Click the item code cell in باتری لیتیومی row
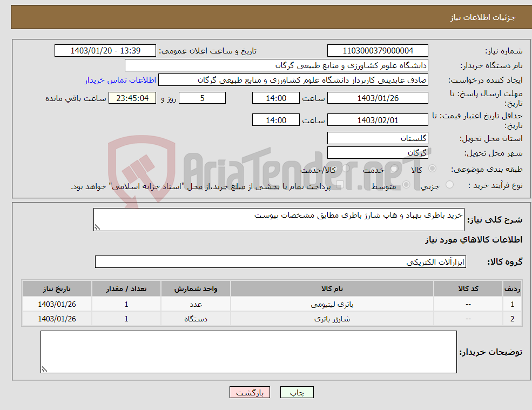The height and width of the screenshot is (410, 532). [468, 305]
